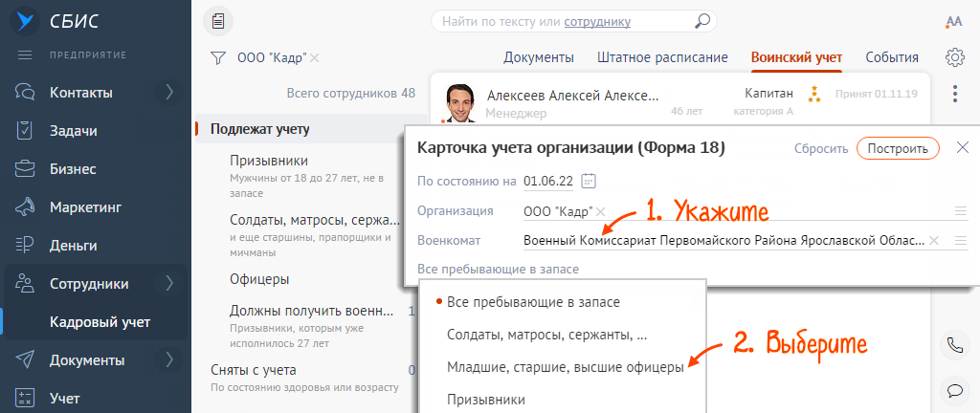Click Алексеев employee photo
The width and height of the screenshot is (980, 413).
(460, 101)
